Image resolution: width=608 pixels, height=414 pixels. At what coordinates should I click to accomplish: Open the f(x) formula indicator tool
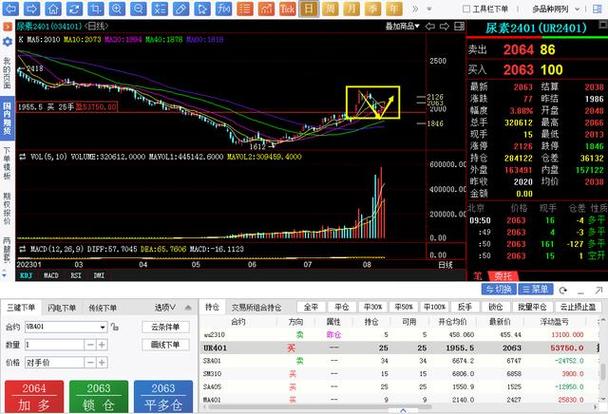point(224,9)
